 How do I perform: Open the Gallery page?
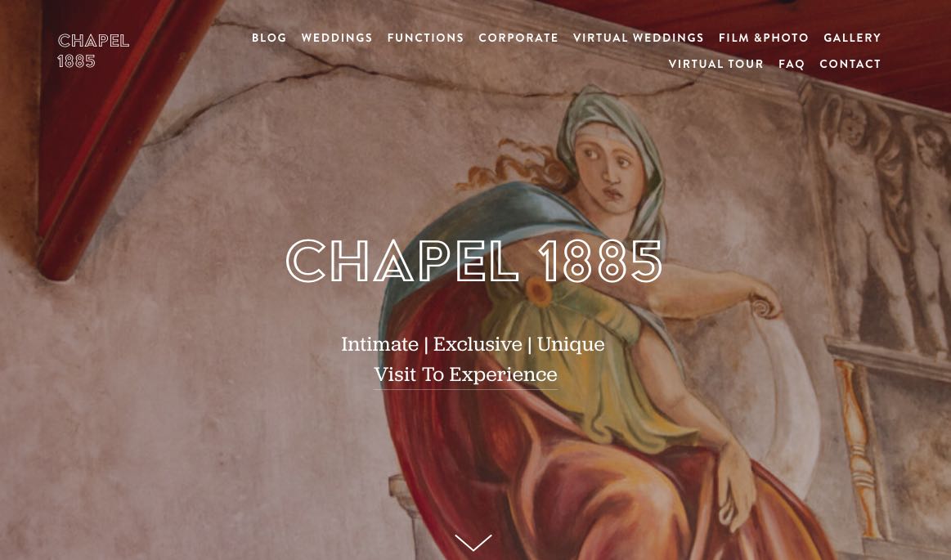(851, 38)
